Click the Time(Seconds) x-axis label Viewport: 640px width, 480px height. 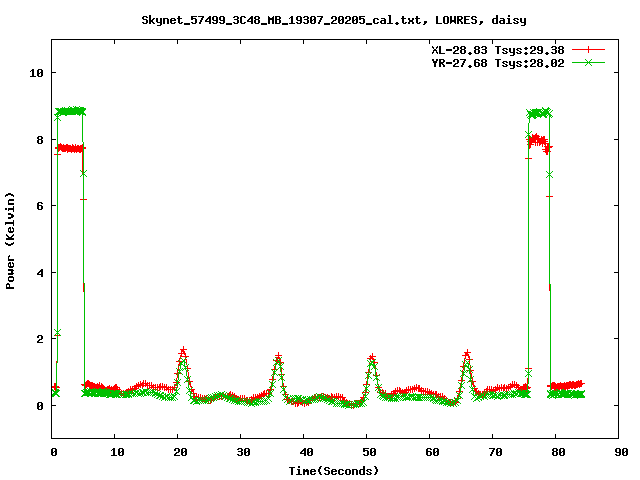tap(336, 470)
